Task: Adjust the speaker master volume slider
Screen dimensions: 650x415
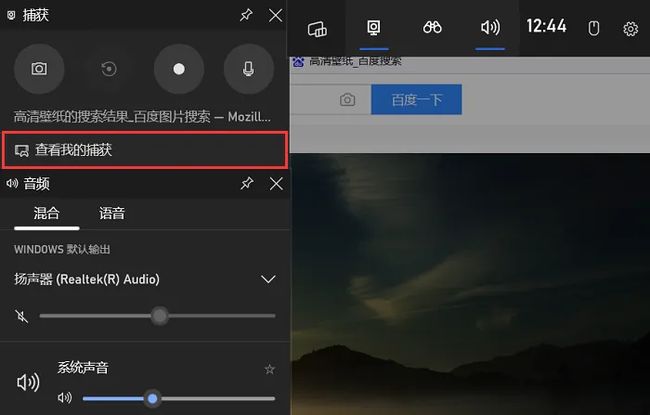Action: pyautogui.click(x=158, y=316)
